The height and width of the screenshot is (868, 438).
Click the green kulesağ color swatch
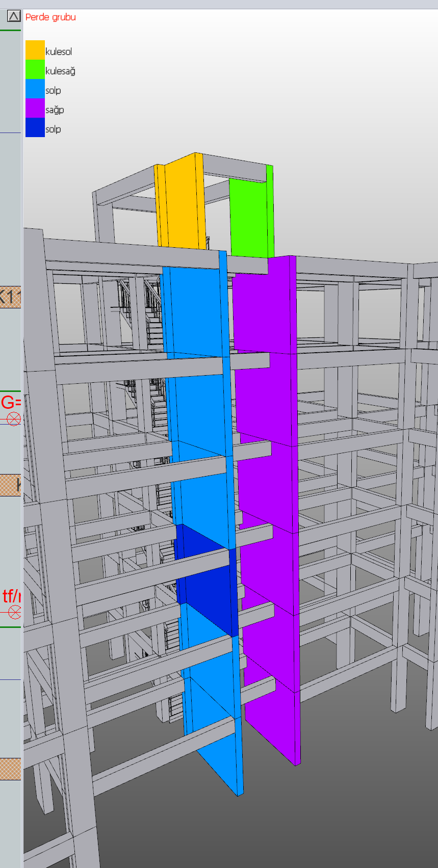pyautogui.click(x=35, y=70)
